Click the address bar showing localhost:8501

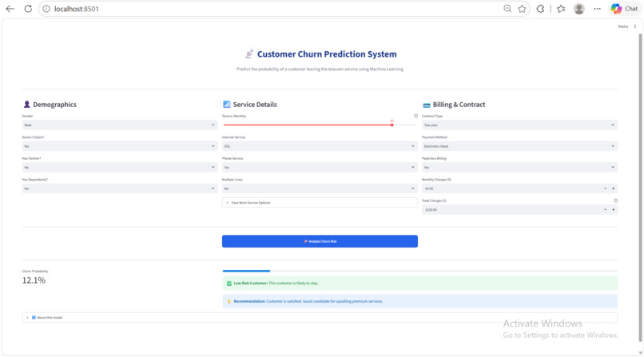271,9
